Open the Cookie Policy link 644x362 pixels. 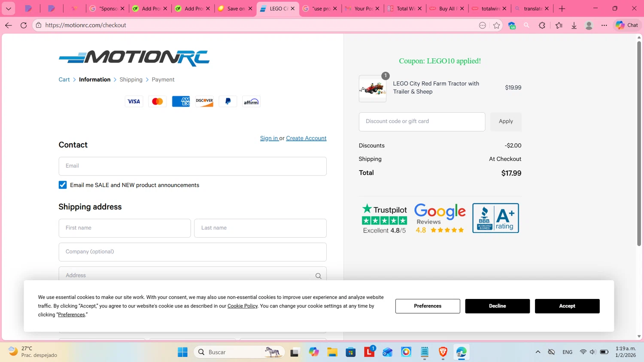tap(243, 306)
